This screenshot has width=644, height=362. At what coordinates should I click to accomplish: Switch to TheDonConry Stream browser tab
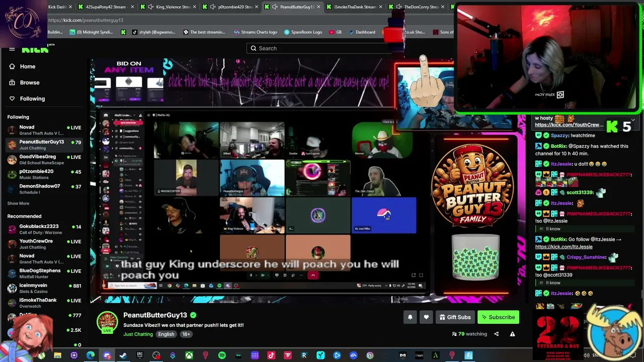point(418,7)
